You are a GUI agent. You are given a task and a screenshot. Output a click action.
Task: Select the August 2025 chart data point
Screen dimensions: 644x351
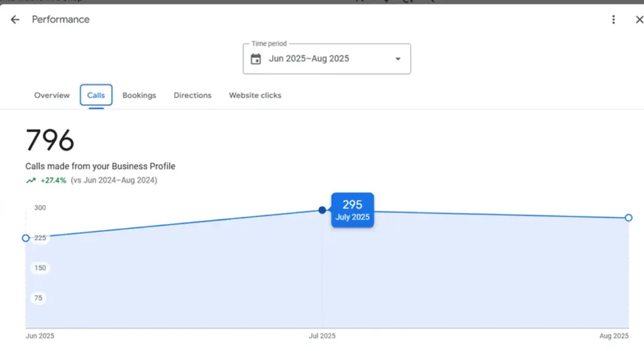(628, 218)
